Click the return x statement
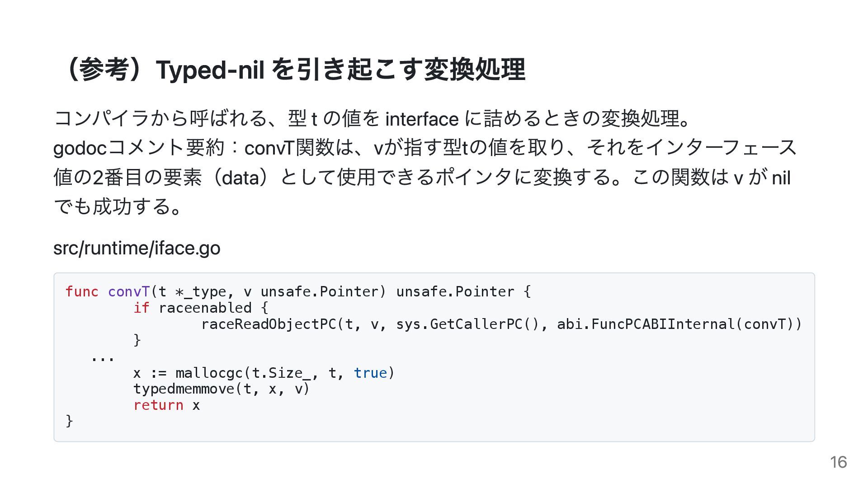This screenshot has width=868, height=488. click(166, 405)
